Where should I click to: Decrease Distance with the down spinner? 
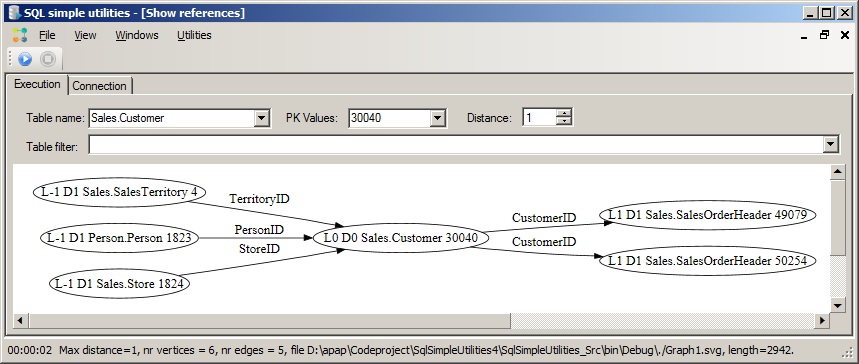click(x=564, y=121)
